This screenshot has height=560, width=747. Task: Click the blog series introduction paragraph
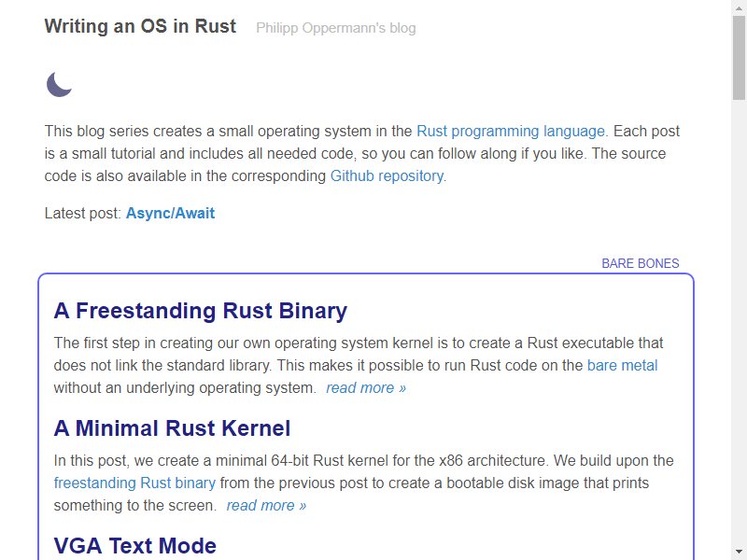click(362, 153)
